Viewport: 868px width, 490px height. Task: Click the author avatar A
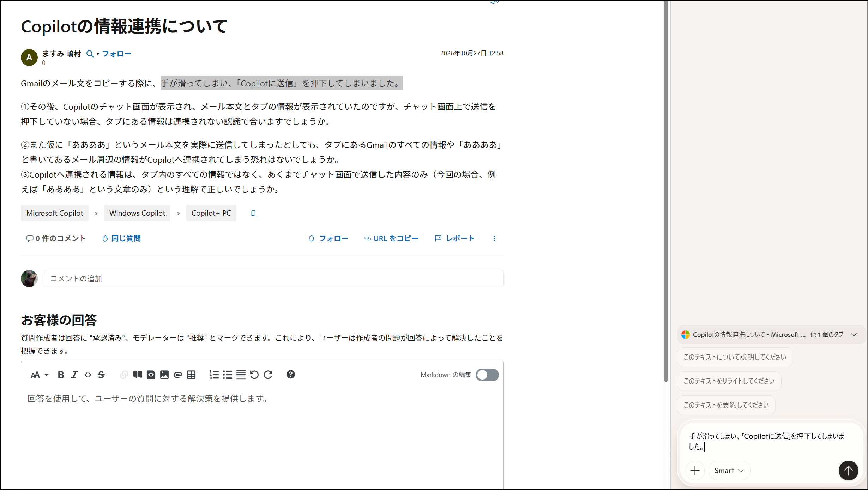tap(29, 58)
